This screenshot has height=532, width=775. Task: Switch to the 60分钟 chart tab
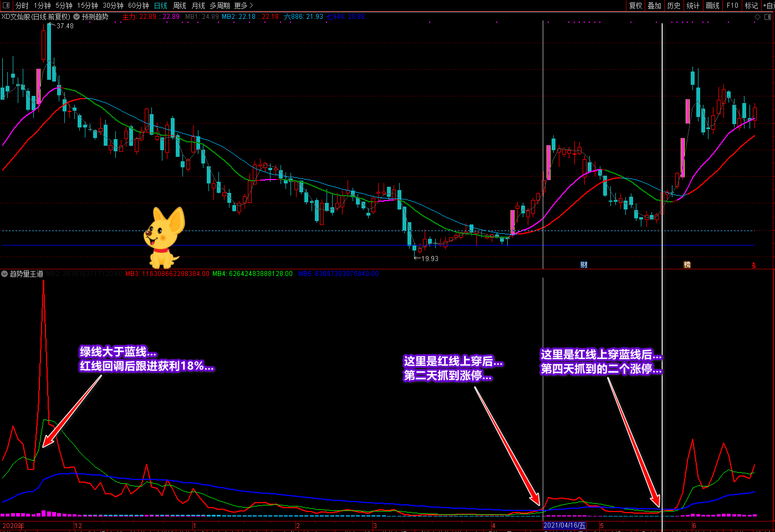[138, 6]
